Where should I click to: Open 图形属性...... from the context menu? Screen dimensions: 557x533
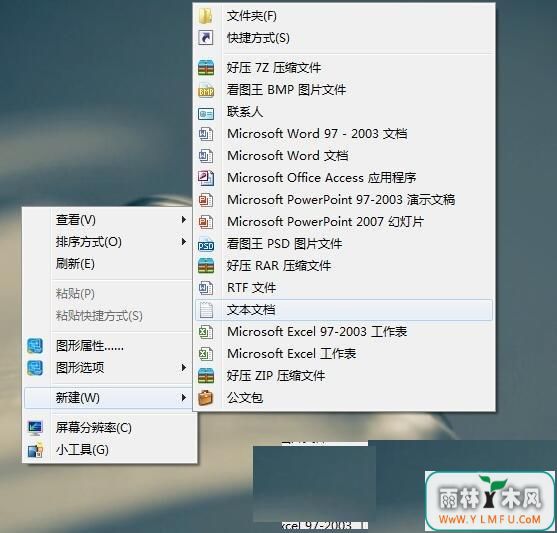[108, 346]
